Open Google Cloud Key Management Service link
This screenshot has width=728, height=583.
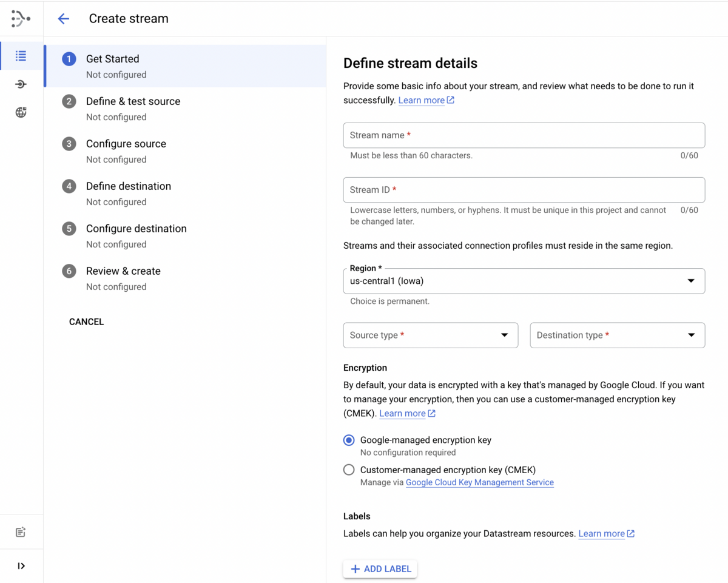click(x=480, y=482)
